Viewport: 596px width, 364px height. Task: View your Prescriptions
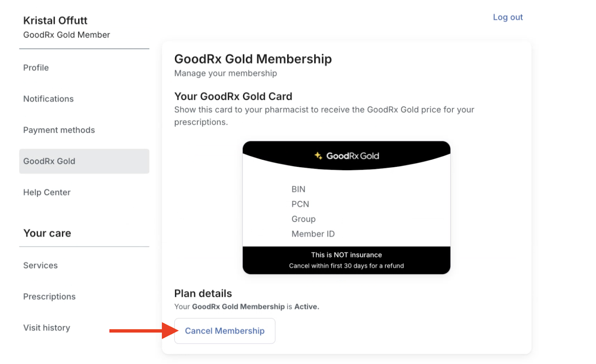pos(49,296)
